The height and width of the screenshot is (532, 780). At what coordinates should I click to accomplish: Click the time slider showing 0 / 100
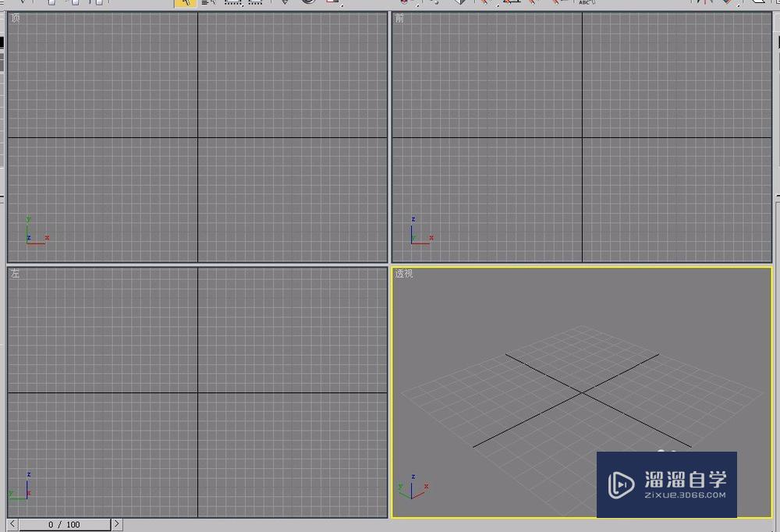pos(65,524)
